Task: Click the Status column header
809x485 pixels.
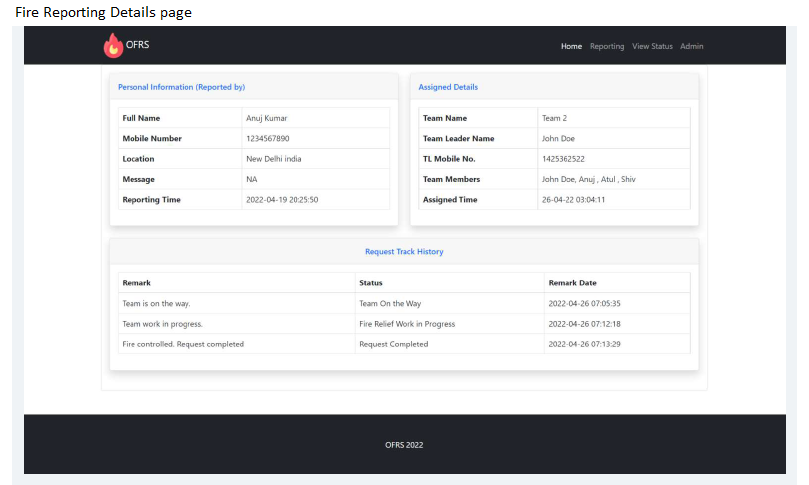Action: 370,283
